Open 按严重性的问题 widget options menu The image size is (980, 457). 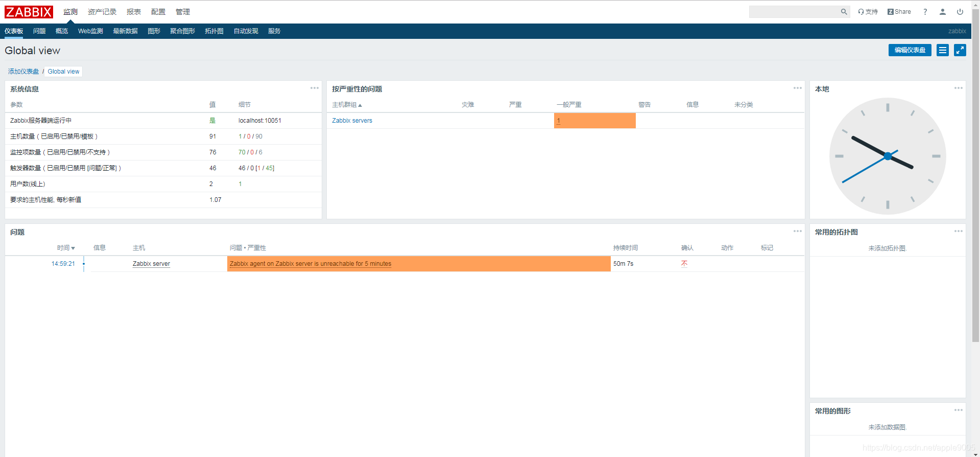coord(798,88)
